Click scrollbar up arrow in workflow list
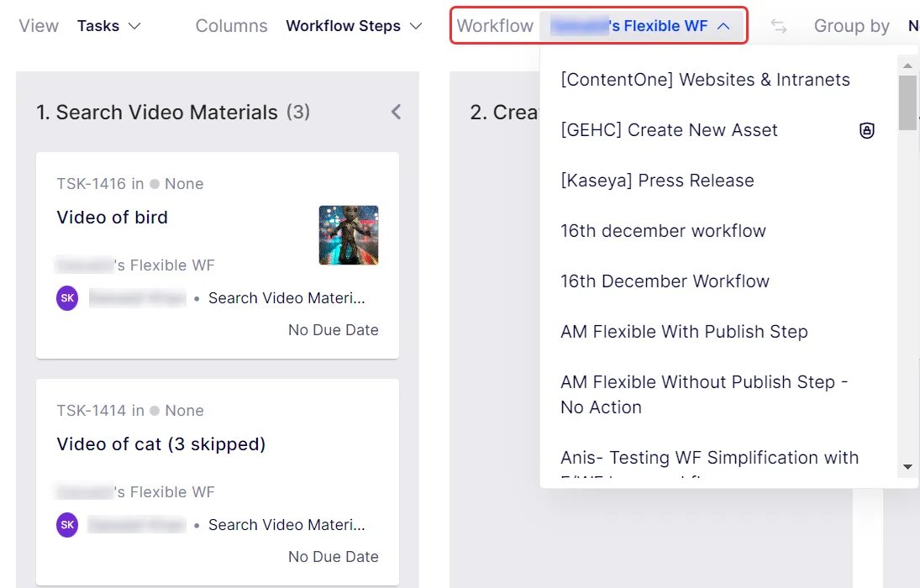 pos(907,66)
